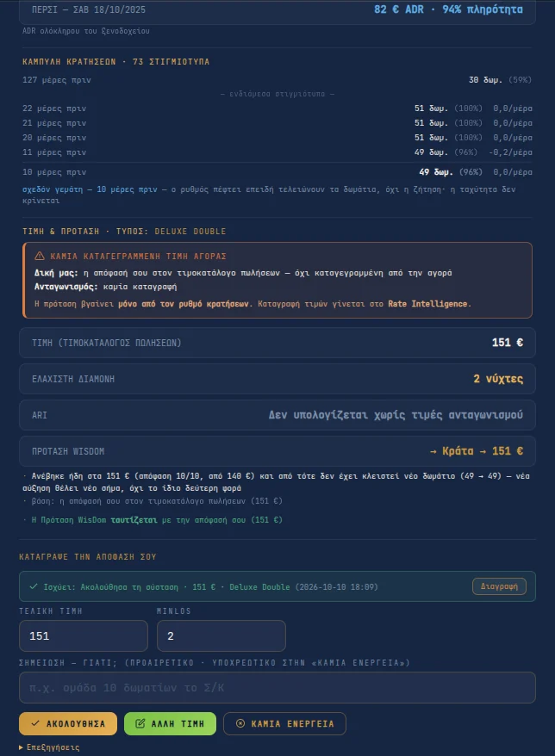Click the '21 μέρες πριν' snapshot row
The height and width of the screenshot is (756, 555).
point(277,123)
